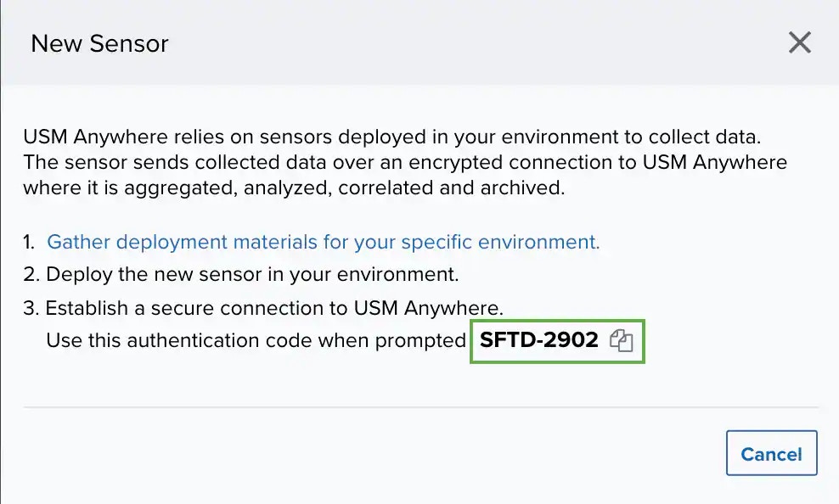This screenshot has height=504, width=839.
Task: Click the line 'where it is aggregated, analyzed'
Action: [x=294, y=188]
